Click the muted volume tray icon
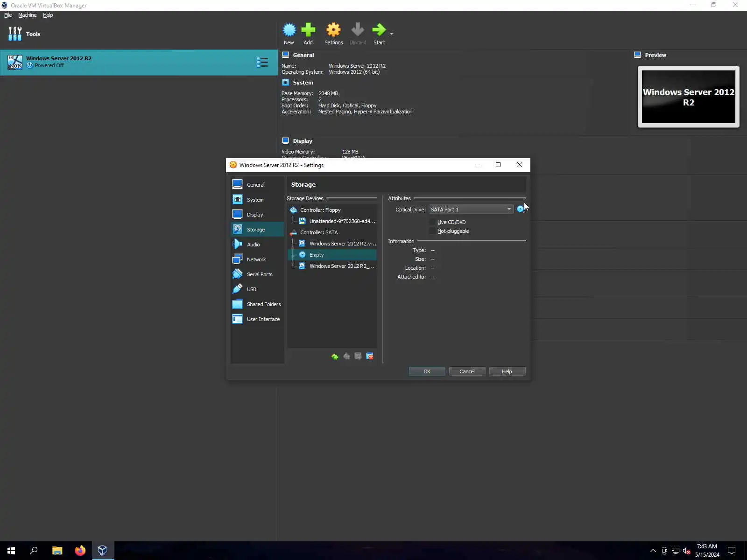Screen dimensions: 747x560 click(x=687, y=551)
